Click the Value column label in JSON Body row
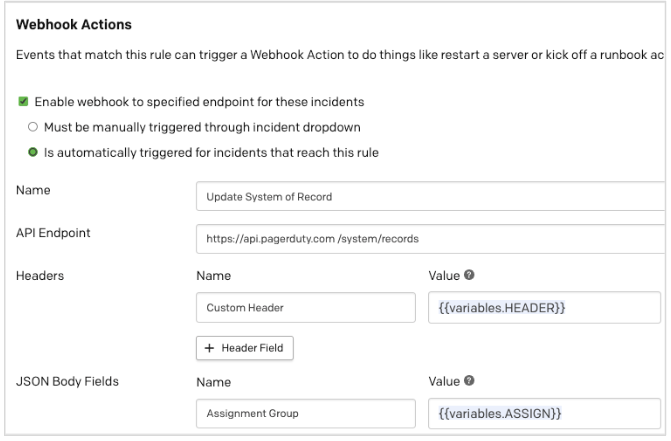This screenshot has width=671, height=441. click(443, 381)
